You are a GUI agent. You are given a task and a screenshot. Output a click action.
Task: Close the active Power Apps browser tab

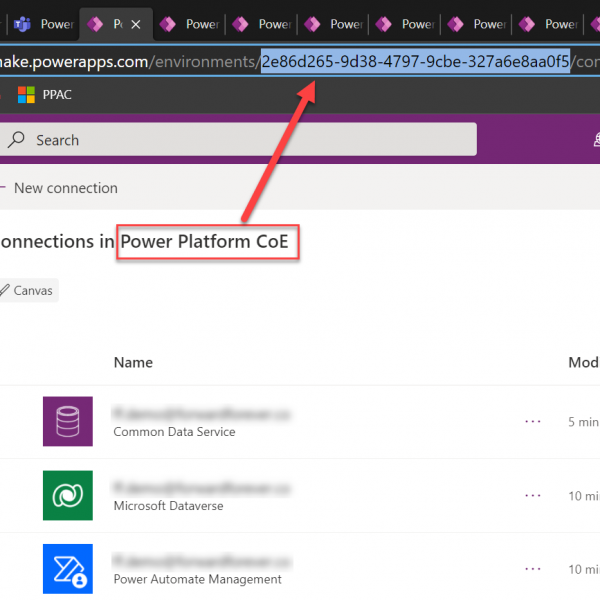coord(136,24)
